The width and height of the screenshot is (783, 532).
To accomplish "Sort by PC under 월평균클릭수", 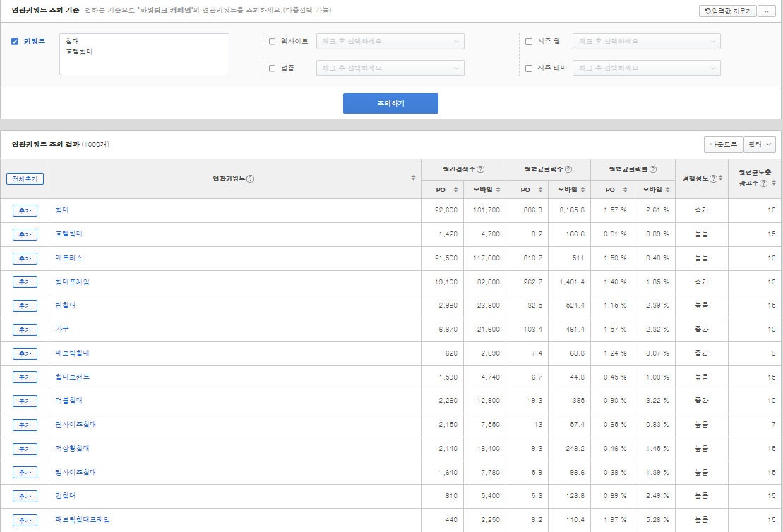I will click(540, 190).
